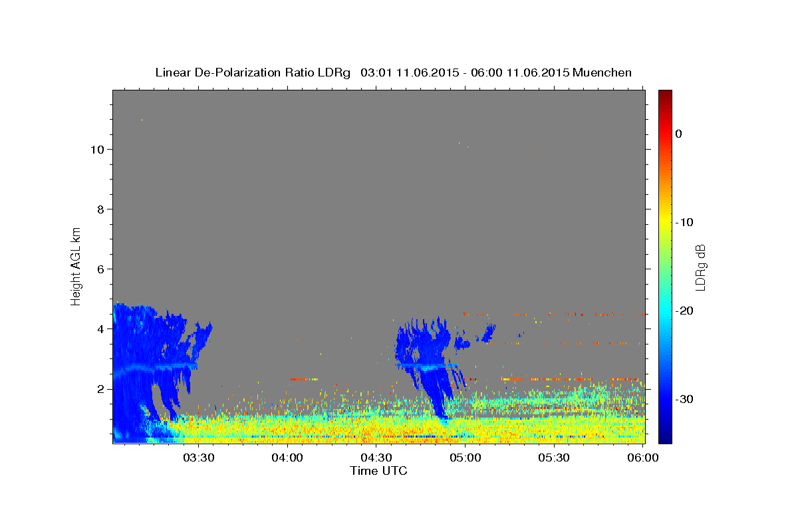Click the 'Height AGL km' axis label
The height and width of the screenshot is (532, 798).
[x=76, y=265]
